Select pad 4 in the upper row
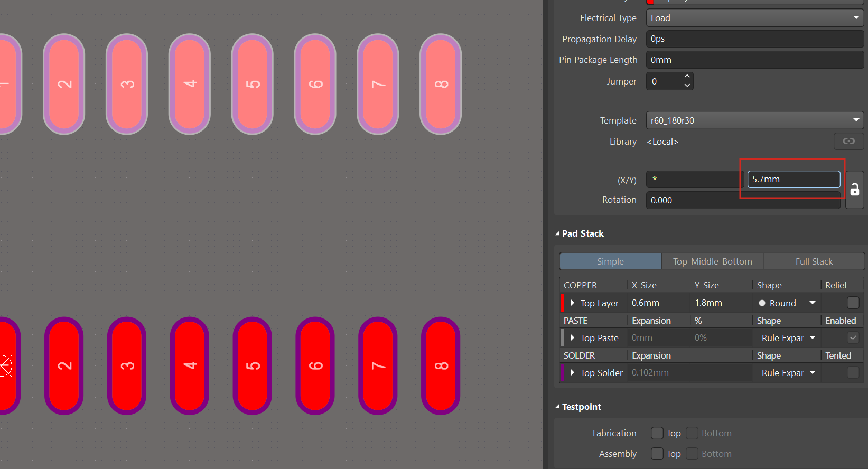This screenshot has height=469, width=868. [x=190, y=84]
